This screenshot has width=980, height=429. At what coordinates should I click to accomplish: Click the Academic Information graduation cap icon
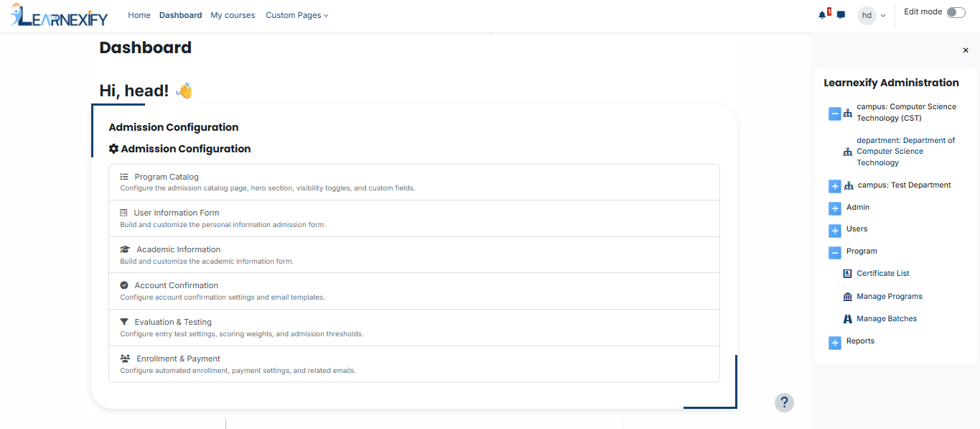pyautogui.click(x=125, y=249)
